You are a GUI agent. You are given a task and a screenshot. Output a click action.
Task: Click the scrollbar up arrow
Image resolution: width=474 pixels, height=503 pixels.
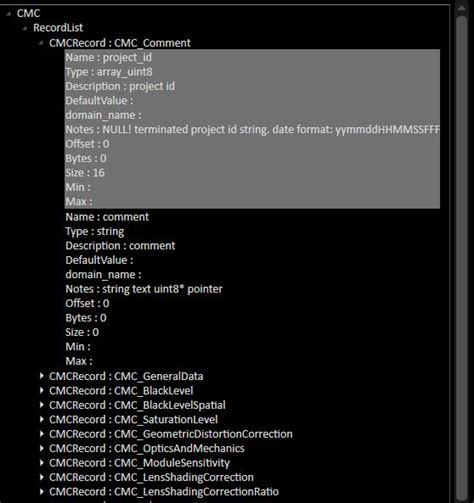[x=462, y=8]
